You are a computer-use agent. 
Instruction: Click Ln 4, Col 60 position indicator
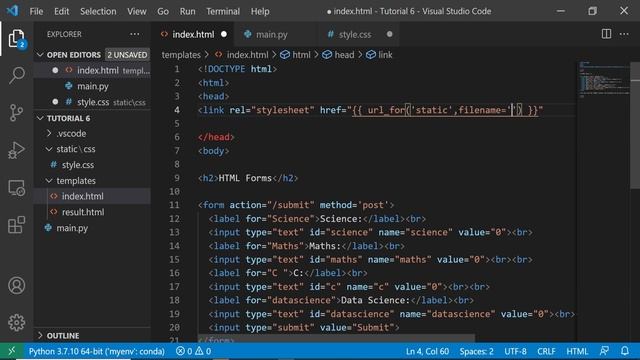pyautogui.click(x=427, y=351)
